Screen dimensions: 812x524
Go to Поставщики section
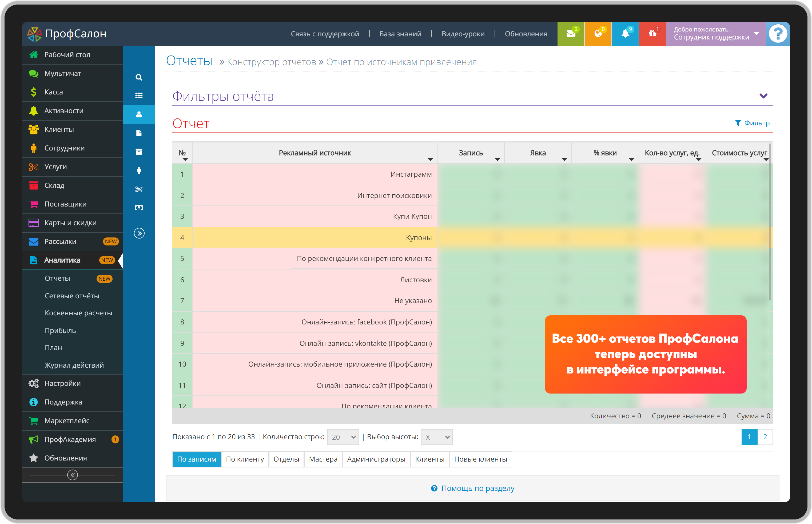click(73, 204)
